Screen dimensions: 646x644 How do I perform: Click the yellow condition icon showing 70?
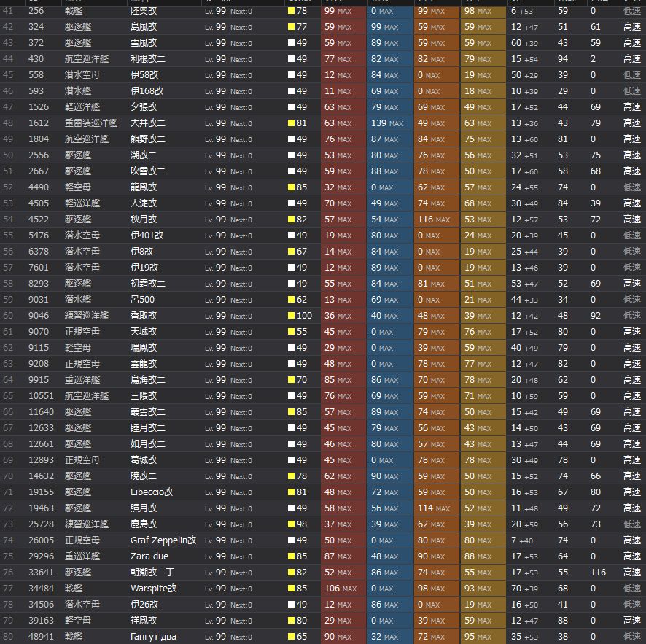click(291, 380)
